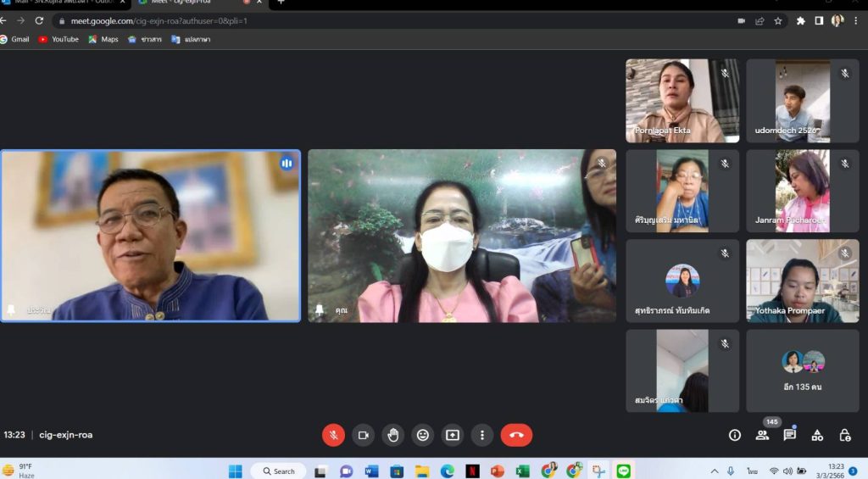Select the Pornlapat Ekta video tile
The image size is (868, 479).
[682, 101]
